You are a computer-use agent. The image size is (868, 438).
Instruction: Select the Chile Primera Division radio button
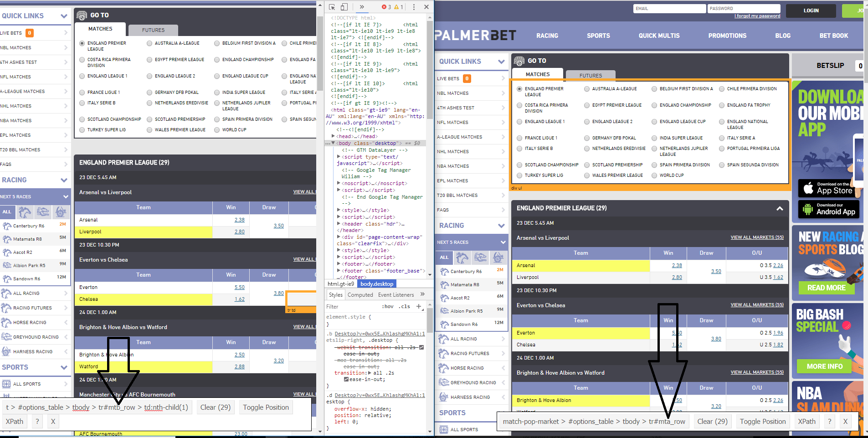(x=722, y=89)
